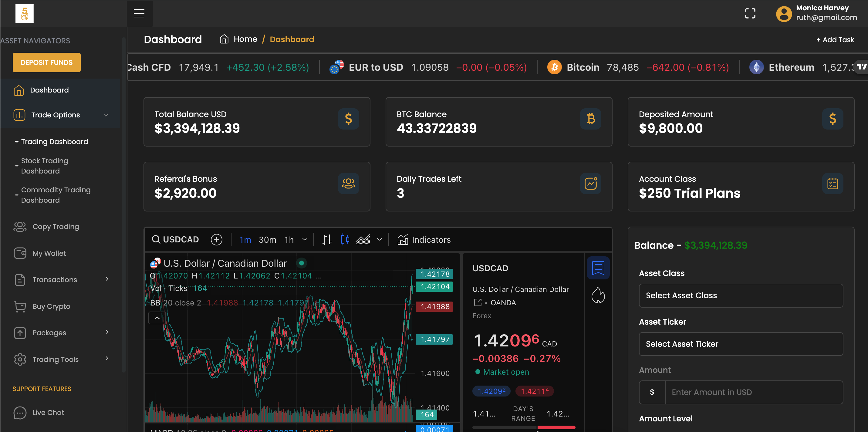Open Commodity Trading Dashboard menu item
Screen dimensions: 868x432
[56, 195]
